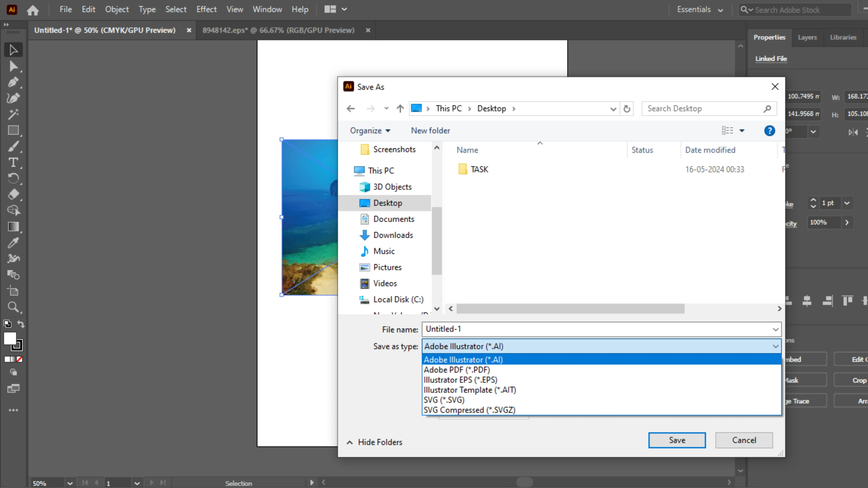
Task: Select the Rotate tool
Action: tap(13, 178)
